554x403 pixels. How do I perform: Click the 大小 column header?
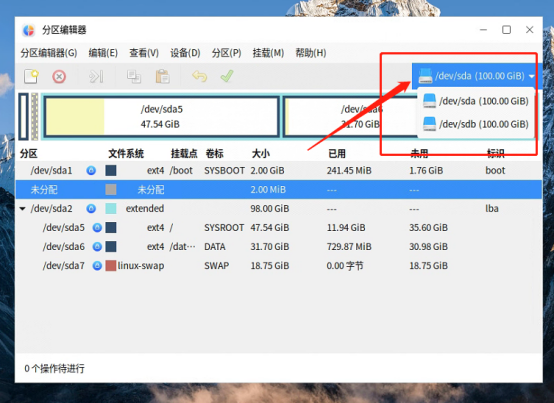tap(261, 154)
